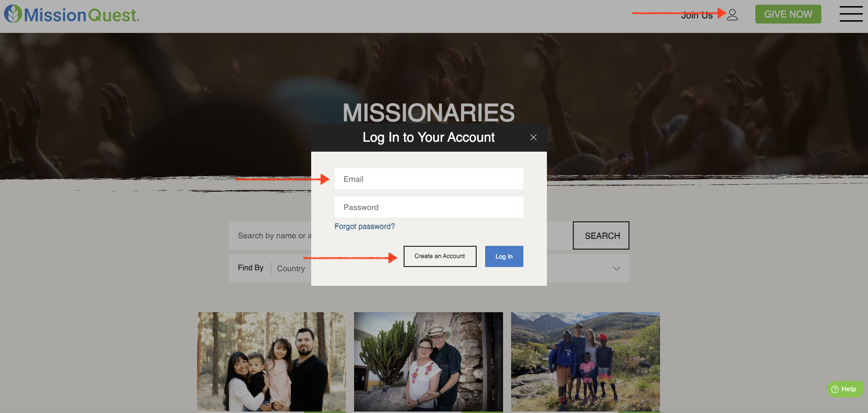Expand the Find By dropdown chevron

(616, 268)
